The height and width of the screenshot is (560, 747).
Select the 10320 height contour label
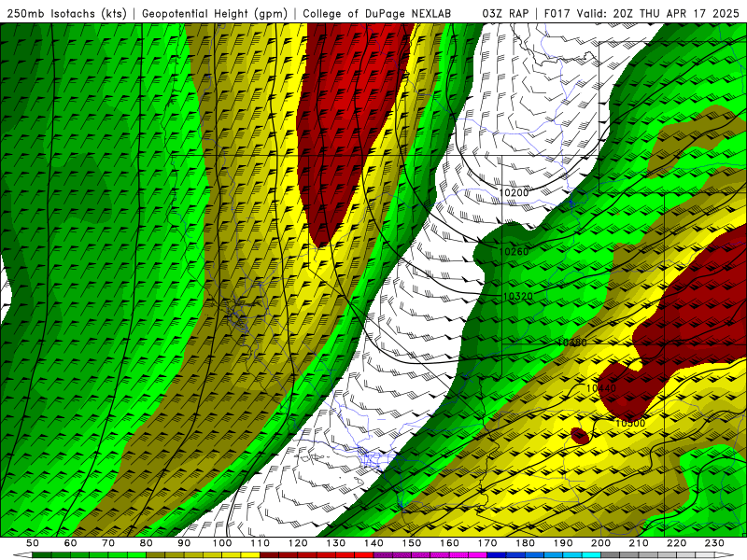pos(518,297)
